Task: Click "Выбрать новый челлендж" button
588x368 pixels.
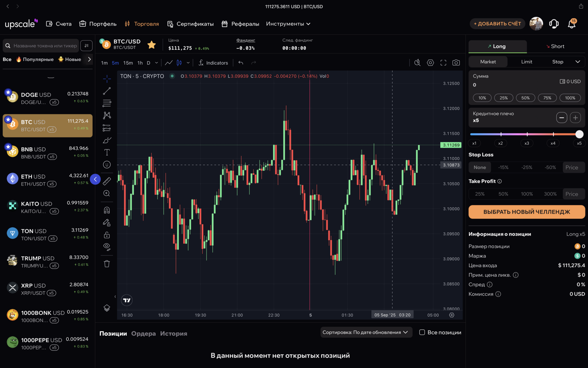Action: (526, 212)
